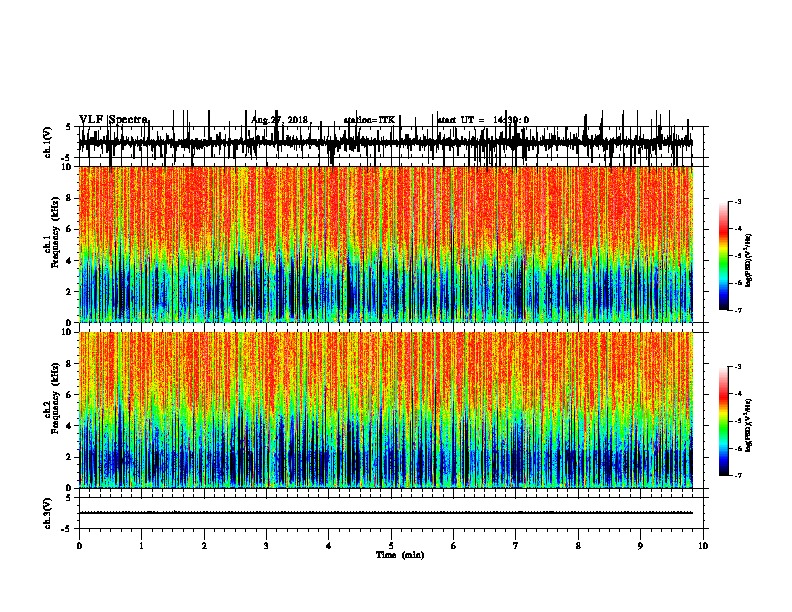Click time-axis tick label '3'
The height and width of the screenshot is (612, 792).
[266, 546]
